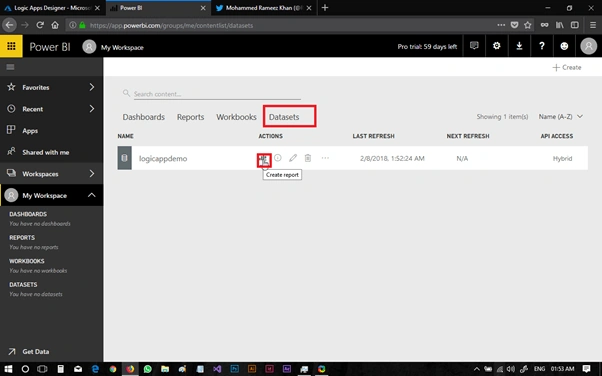
Task: Click the rename pencil icon for logicappdemo
Action: point(293,158)
